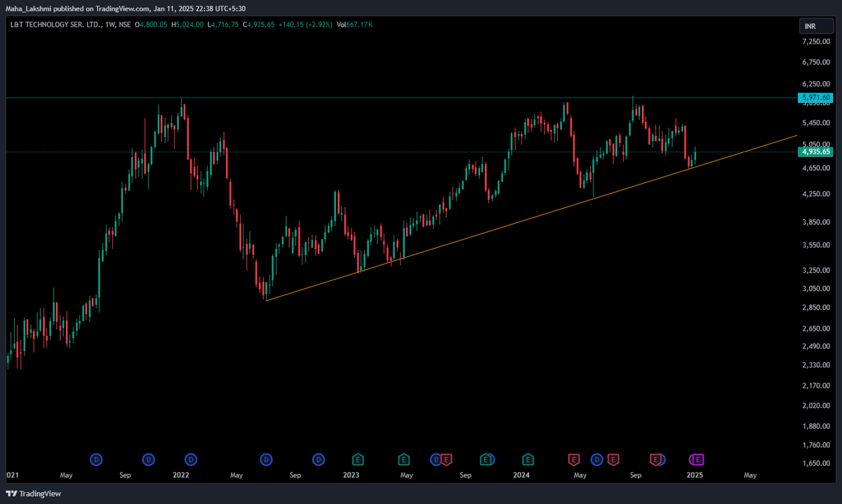Click the dividend marker right after the 2022 label

coord(190,459)
